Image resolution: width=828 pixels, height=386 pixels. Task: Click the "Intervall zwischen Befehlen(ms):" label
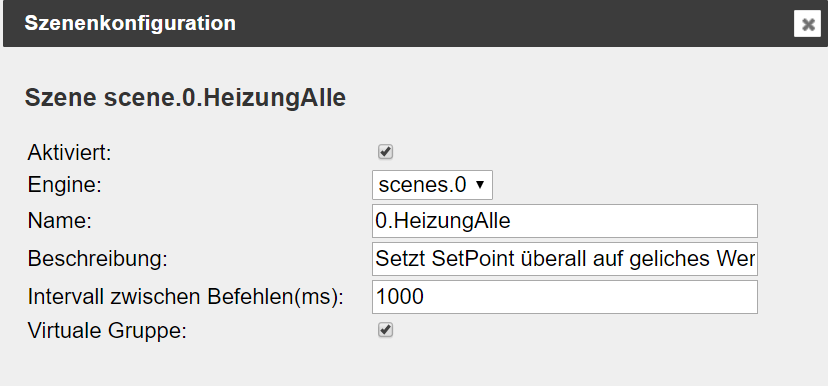pyautogui.click(x=185, y=297)
